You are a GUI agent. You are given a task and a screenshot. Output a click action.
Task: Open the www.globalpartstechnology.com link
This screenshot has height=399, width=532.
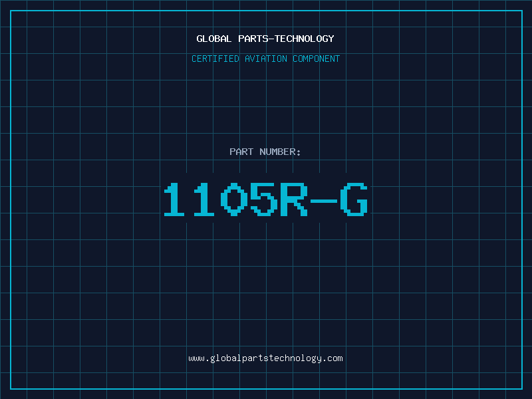point(265,358)
